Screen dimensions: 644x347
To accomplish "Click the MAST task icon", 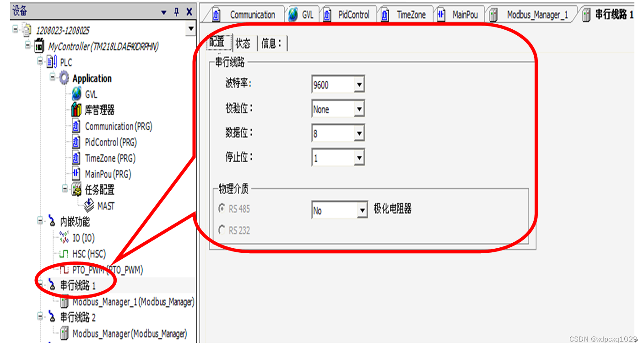I will pyautogui.click(x=89, y=206).
